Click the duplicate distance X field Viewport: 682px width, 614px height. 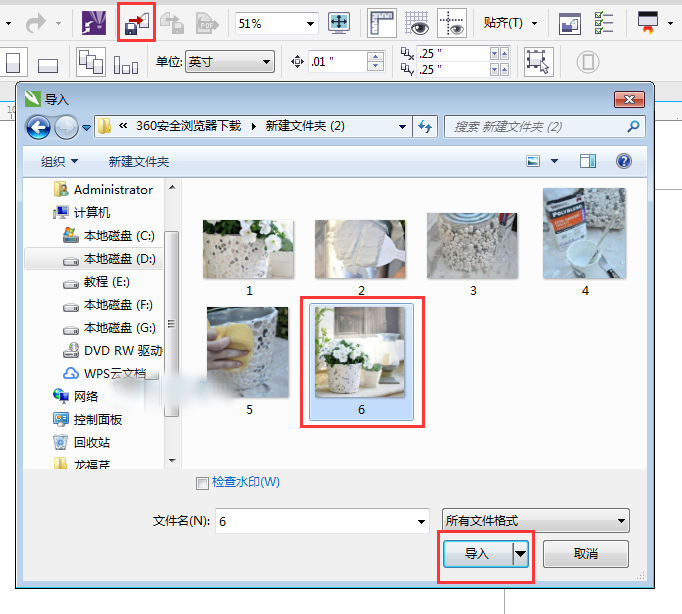[452, 53]
